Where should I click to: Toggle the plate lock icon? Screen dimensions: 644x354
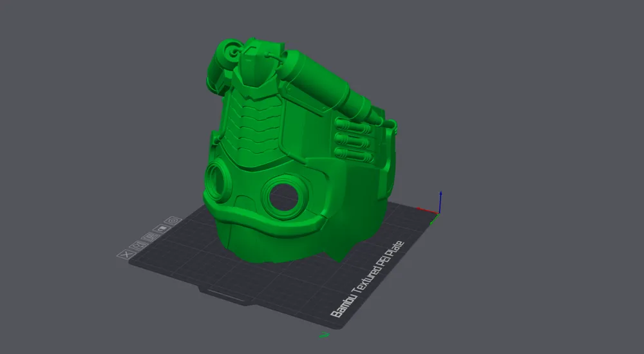[162, 228]
